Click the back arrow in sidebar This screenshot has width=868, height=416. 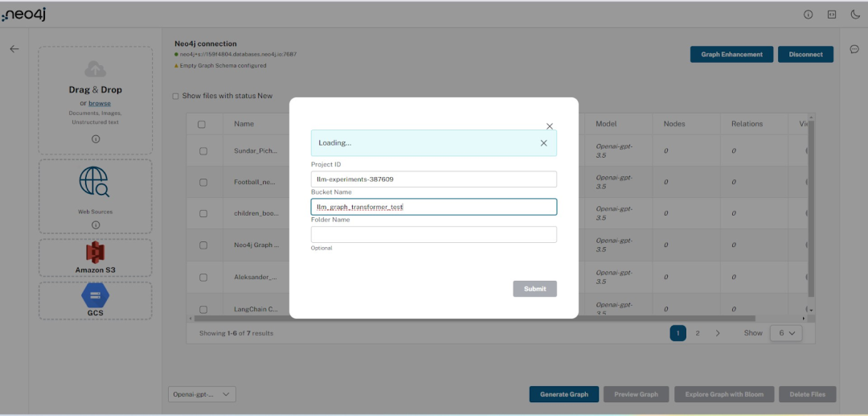pyautogui.click(x=14, y=49)
